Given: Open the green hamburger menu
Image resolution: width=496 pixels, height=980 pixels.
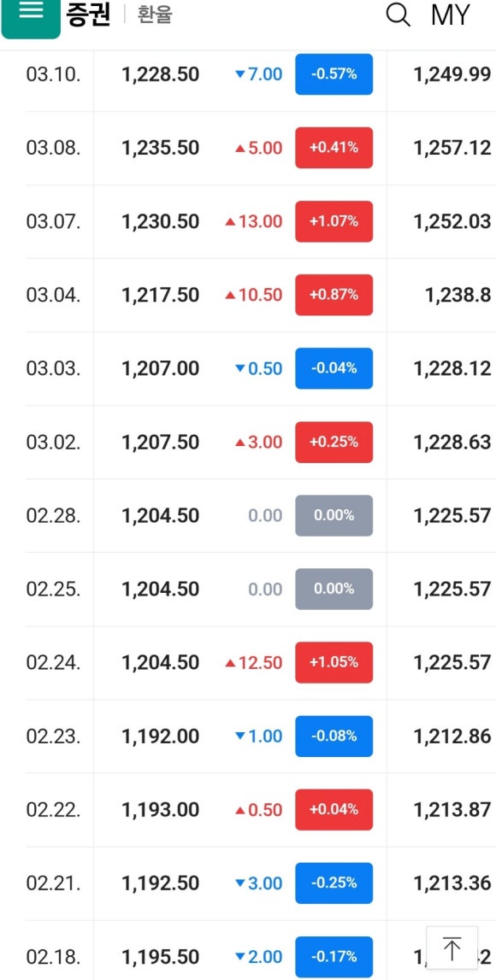Looking at the screenshot, I should (x=31, y=15).
